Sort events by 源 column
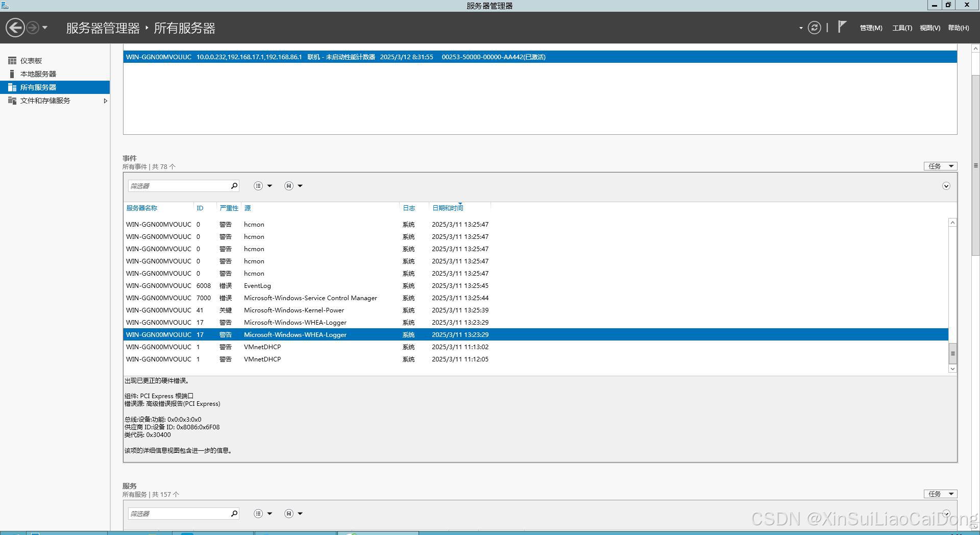The image size is (980, 535). pos(248,208)
